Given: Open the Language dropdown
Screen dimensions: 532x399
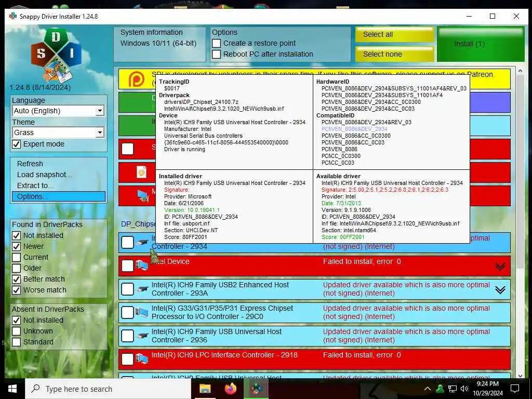Looking at the screenshot, I should (x=58, y=111).
